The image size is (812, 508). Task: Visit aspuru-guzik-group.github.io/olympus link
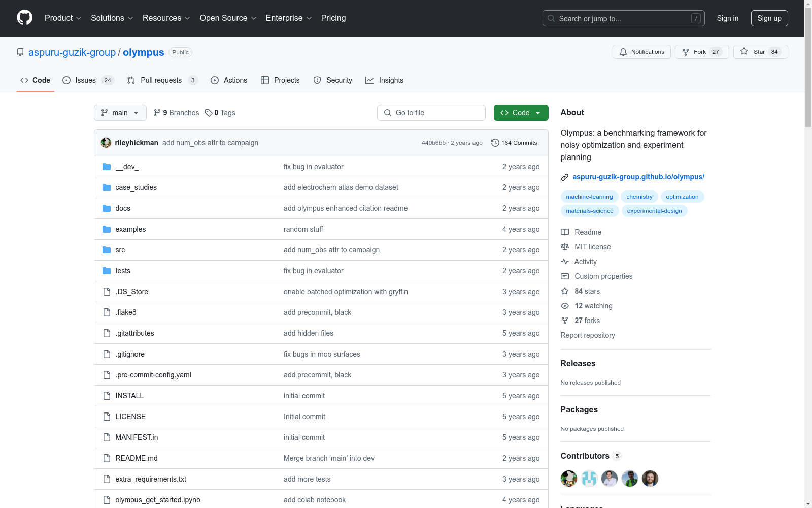[638, 177]
